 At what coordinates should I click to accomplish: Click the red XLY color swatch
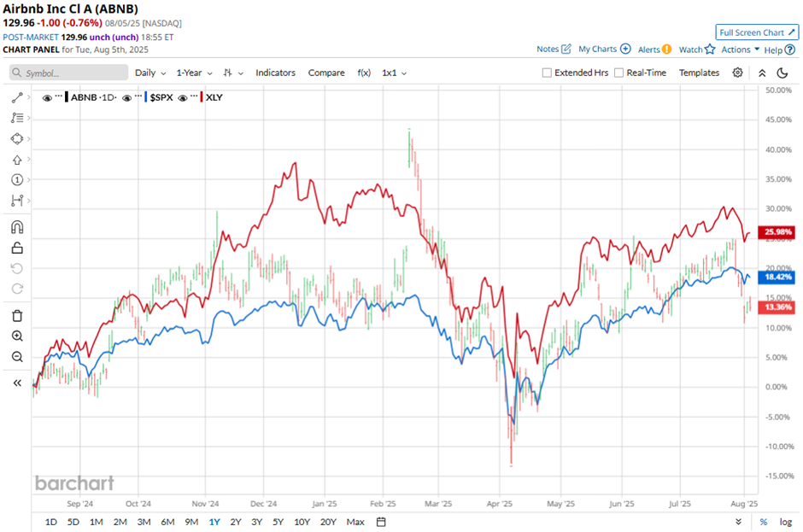coord(202,97)
